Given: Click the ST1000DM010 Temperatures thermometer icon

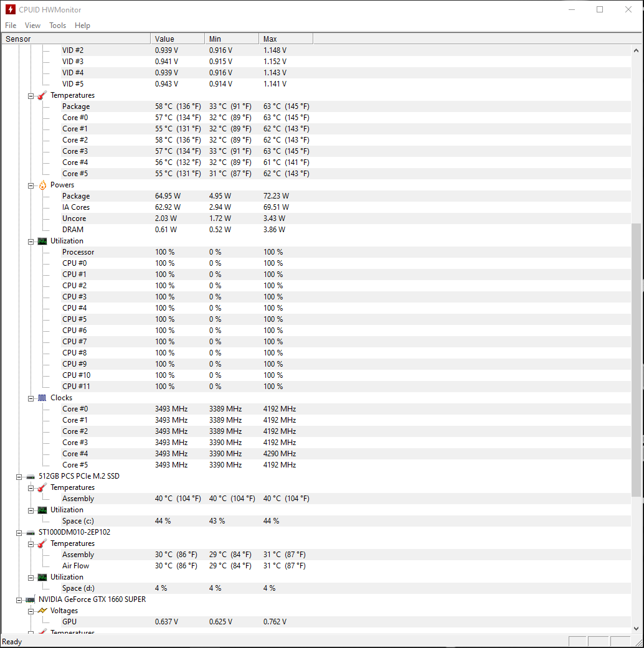Looking at the screenshot, I should [x=42, y=544].
